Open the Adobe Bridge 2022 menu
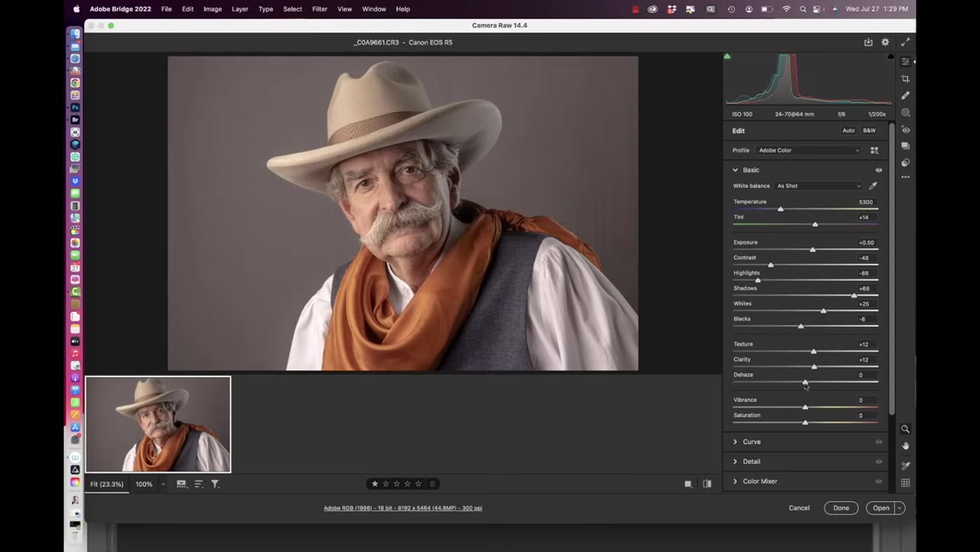This screenshot has width=980, height=552. (120, 9)
